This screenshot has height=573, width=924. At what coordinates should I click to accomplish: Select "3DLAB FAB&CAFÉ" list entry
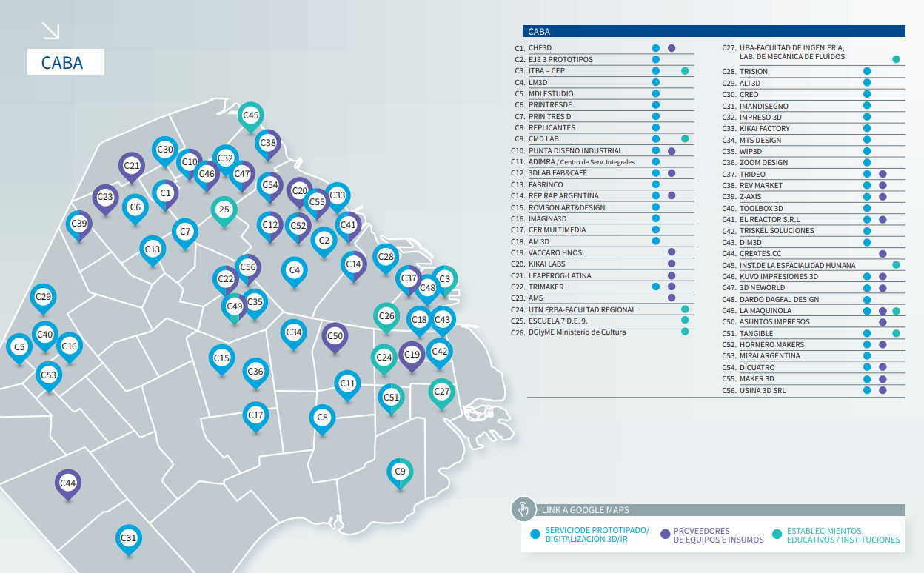click(x=559, y=173)
